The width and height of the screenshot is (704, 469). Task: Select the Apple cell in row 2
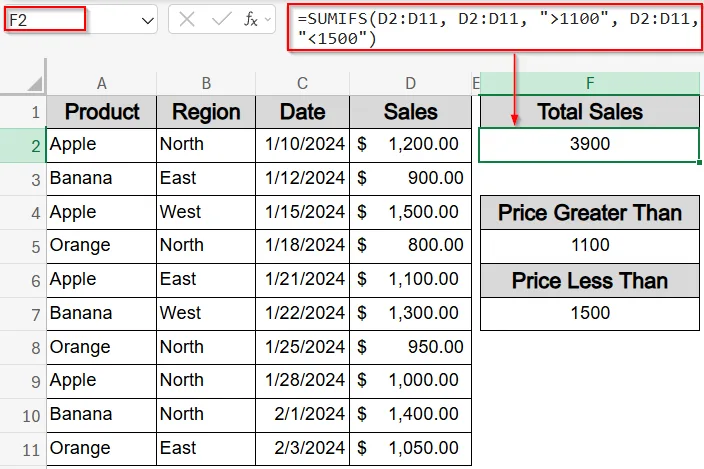pyautogui.click(x=102, y=145)
